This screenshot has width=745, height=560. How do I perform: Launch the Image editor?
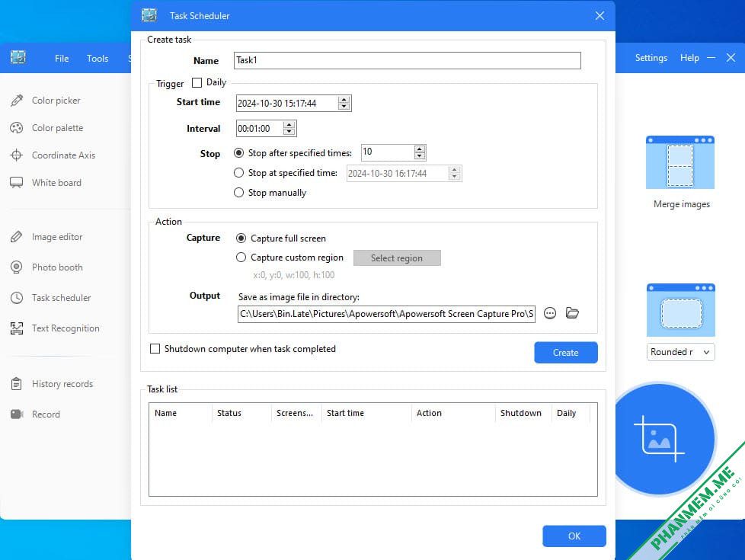[x=46, y=237]
